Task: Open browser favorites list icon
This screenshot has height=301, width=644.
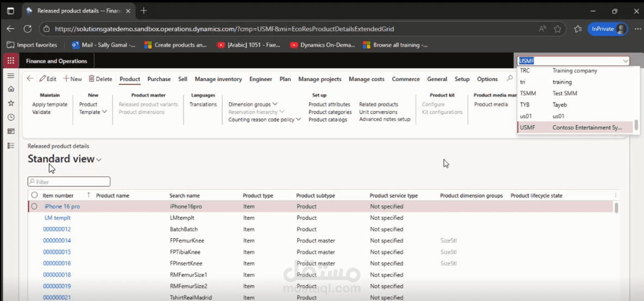Action: [x=578, y=29]
